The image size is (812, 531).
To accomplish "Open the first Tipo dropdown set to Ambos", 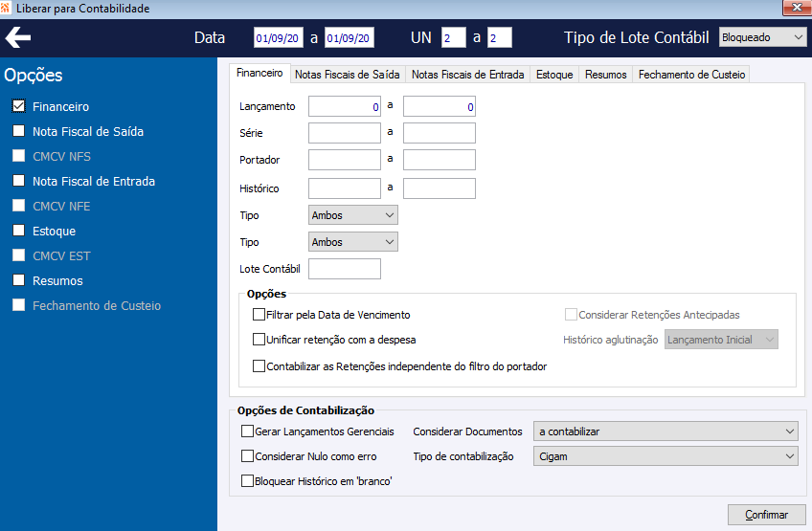I will 353,215.
